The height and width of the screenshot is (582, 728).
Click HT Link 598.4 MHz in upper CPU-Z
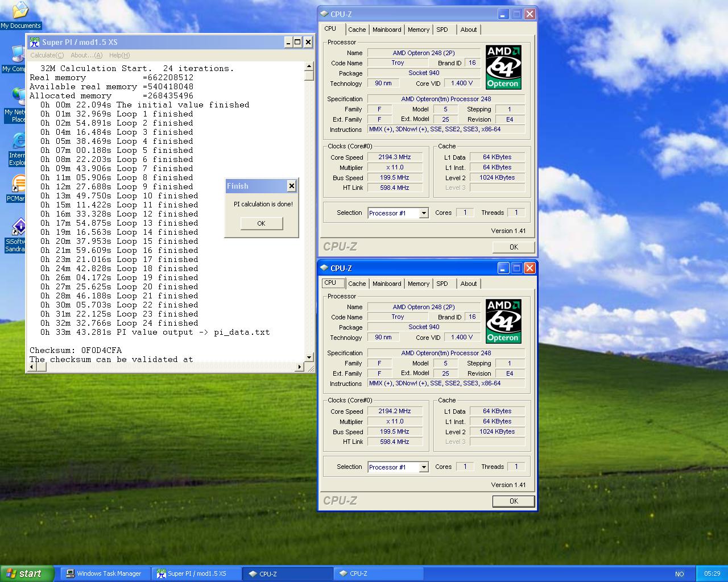coord(395,188)
